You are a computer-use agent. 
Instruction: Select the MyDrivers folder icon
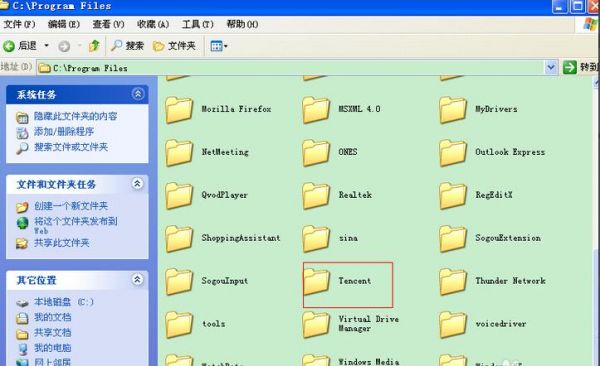(453, 110)
